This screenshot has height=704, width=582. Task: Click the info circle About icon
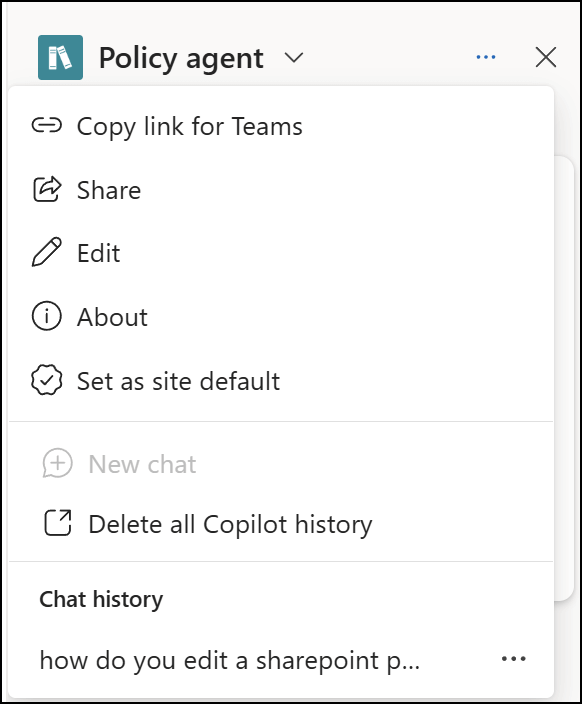tap(47, 316)
